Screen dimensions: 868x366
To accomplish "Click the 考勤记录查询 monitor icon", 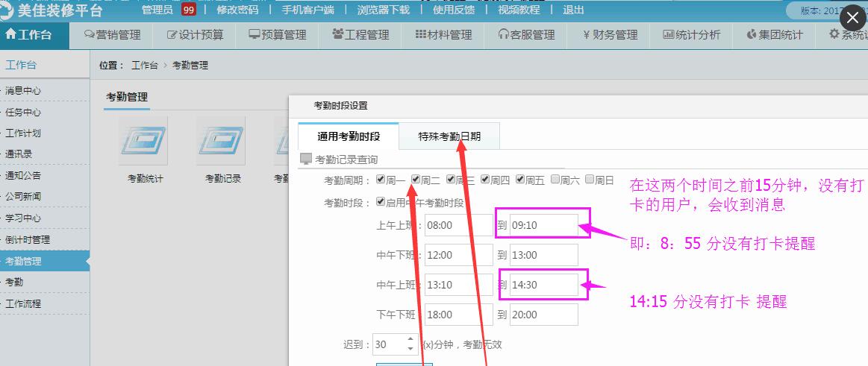I will pyautogui.click(x=306, y=159).
